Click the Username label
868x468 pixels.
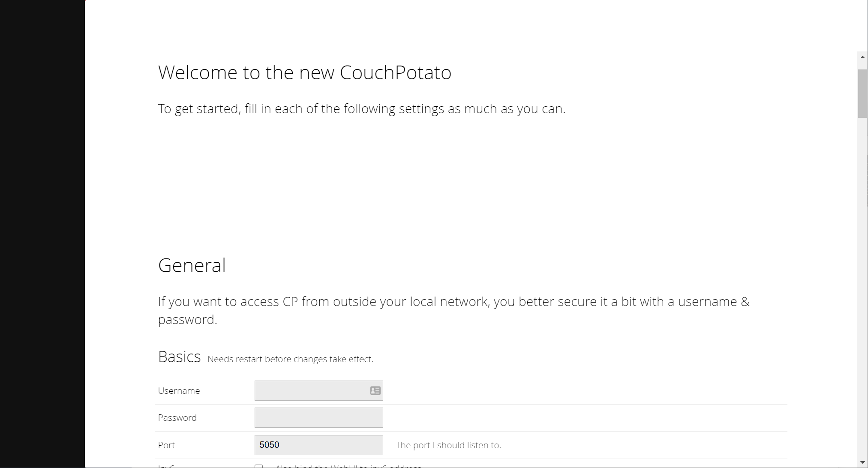tap(179, 391)
